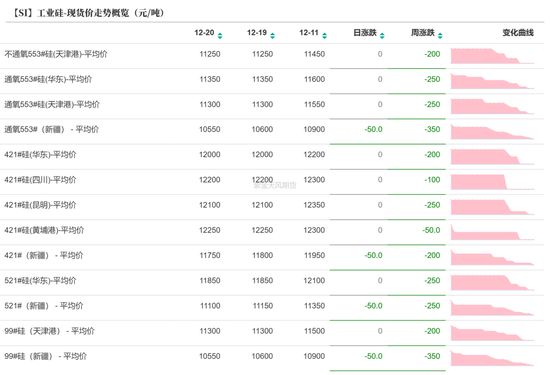Open trend chart for 不通氧553#硅(天津港)
The width and height of the screenshot is (550, 375).
coord(492,56)
